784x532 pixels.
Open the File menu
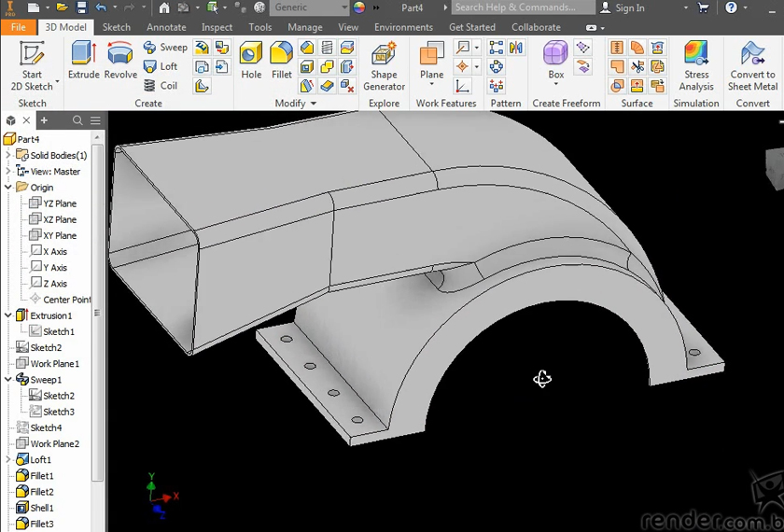19,27
